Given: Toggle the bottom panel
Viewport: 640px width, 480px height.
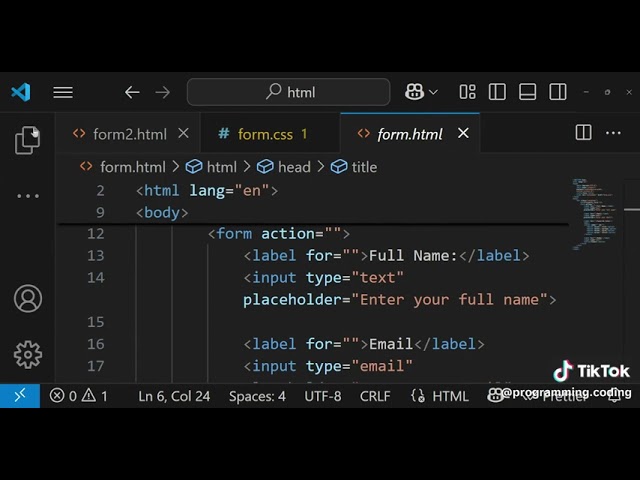Looking at the screenshot, I should click(527, 92).
